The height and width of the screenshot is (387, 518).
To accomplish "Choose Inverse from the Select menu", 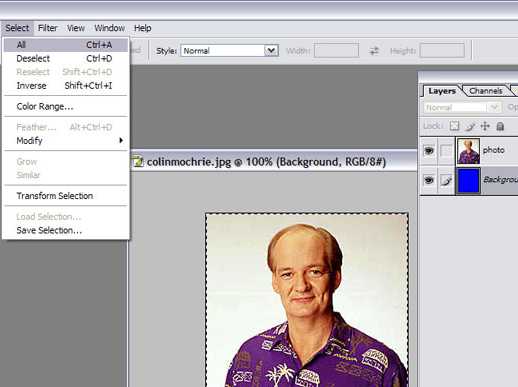I will pyautogui.click(x=66, y=86).
